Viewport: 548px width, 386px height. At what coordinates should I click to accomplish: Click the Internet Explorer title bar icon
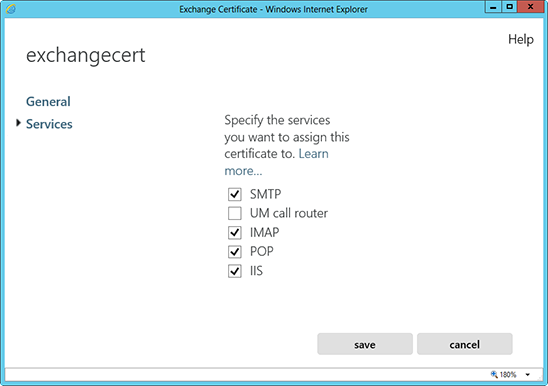11,9
